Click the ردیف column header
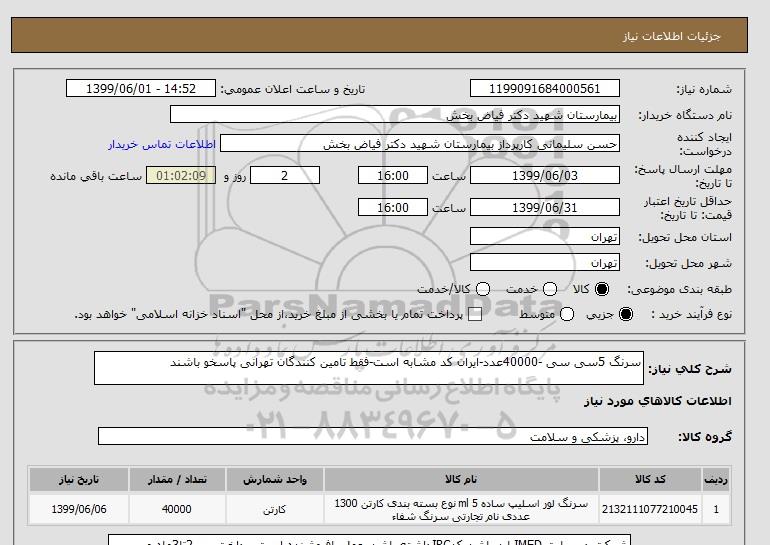Viewport: 770px width, 545px height. tap(715, 480)
